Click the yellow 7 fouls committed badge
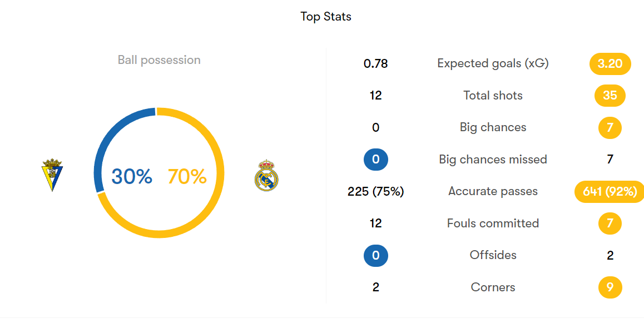The width and height of the screenshot is (644, 323). (610, 223)
